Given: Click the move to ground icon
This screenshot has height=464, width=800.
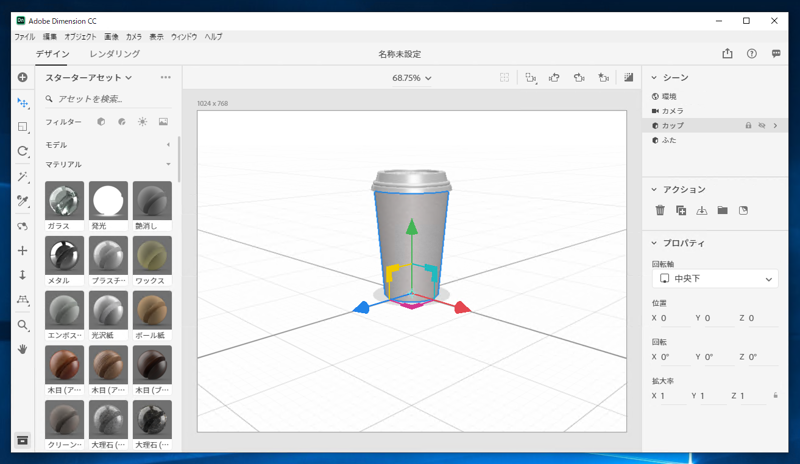Looking at the screenshot, I should (x=702, y=210).
